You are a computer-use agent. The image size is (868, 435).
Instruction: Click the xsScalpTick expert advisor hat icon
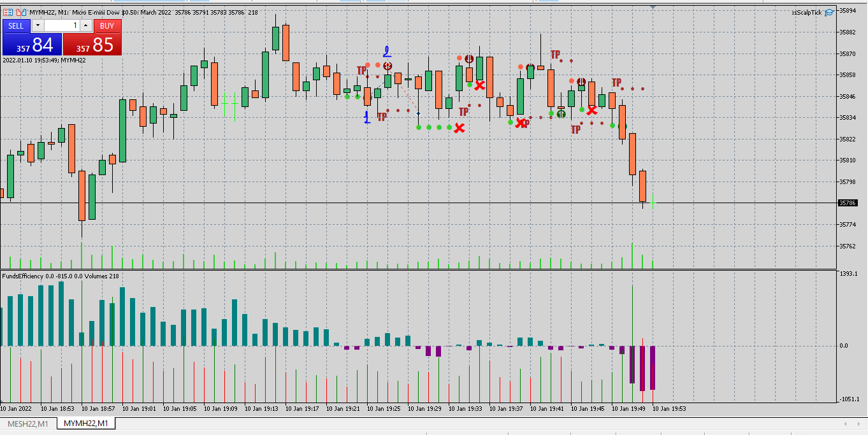pos(829,12)
